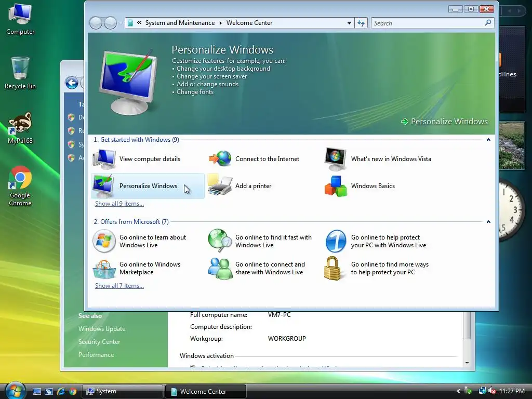Image resolution: width=532 pixels, height=399 pixels.
Task: Click the Connect to the Internet globe icon
Action: coord(220,159)
